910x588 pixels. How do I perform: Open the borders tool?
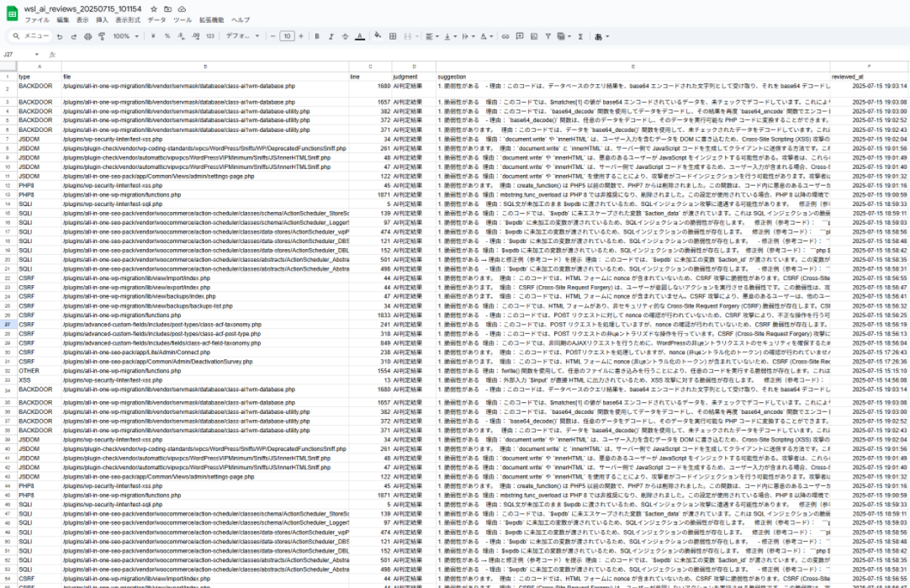click(x=393, y=36)
